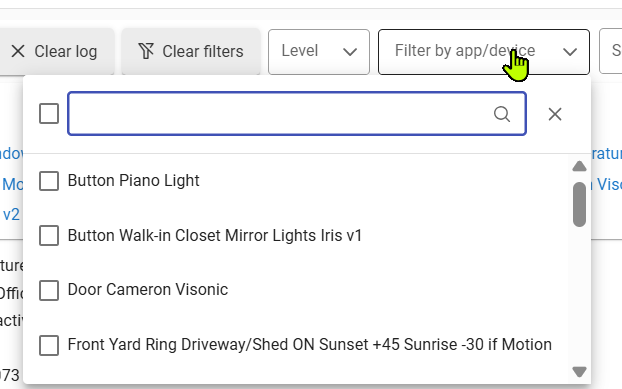Click the funnel icon on Clear filters

[146, 52]
